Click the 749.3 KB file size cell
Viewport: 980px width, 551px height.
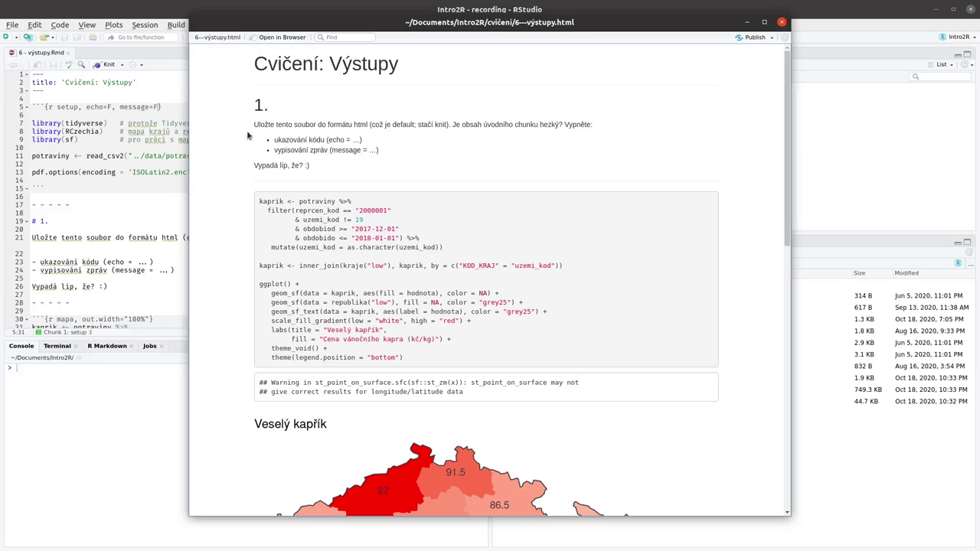click(x=867, y=390)
